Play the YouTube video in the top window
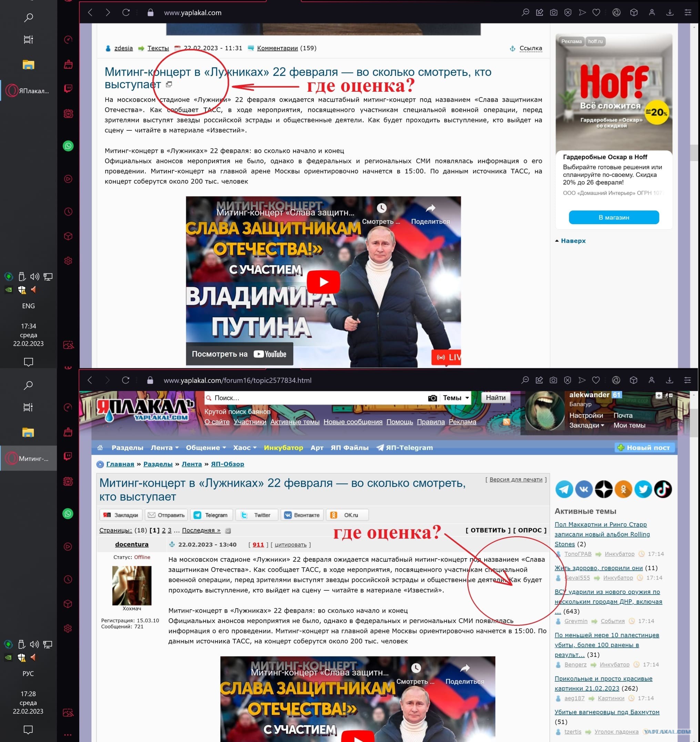This screenshot has height=742, width=700. [323, 282]
